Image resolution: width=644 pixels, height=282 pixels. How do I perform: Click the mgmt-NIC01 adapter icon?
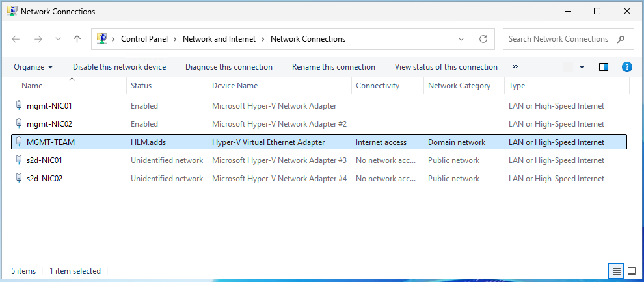click(x=18, y=105)
